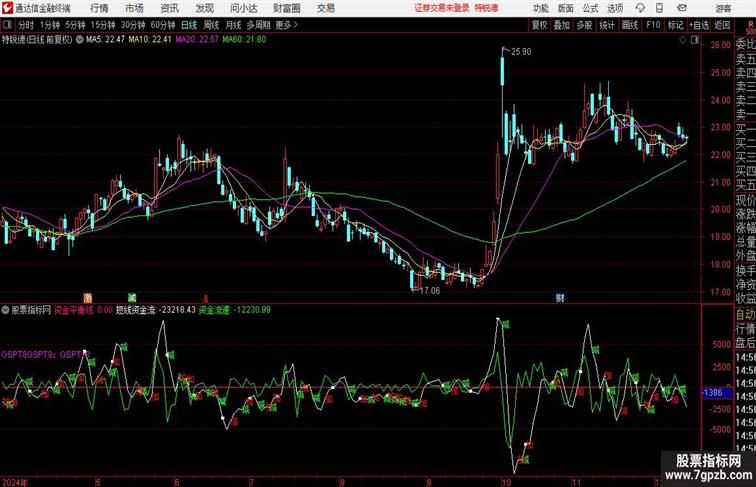Switch to the 30分钟 period tab
Screen dimensions: 756x487
[133, 25]
